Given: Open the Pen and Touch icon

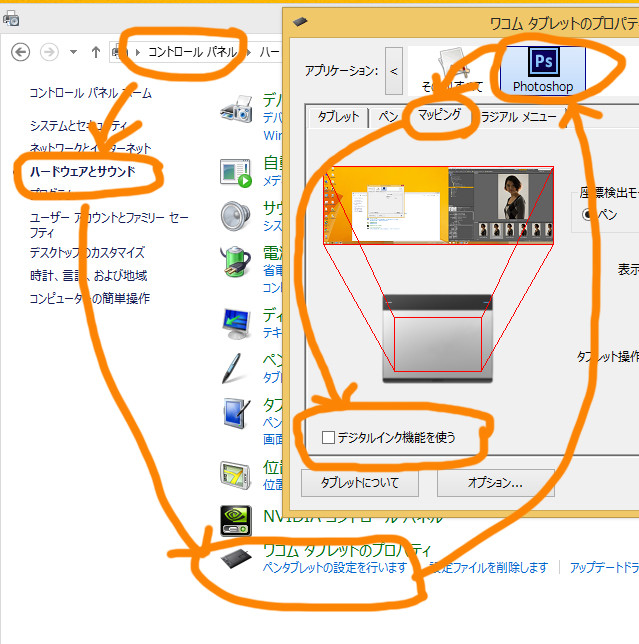Looking at the screenshot, I should pyautogui.click(x=232, y=368).
